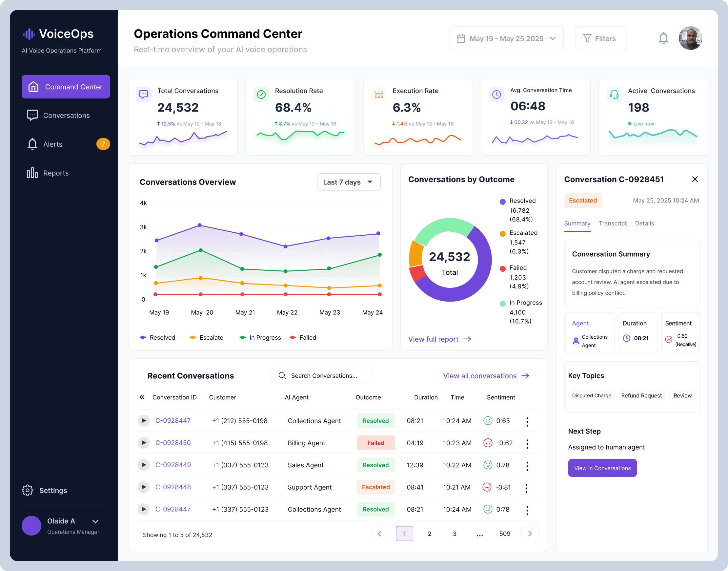The height and width of the screenshot is (571, 728).
Task: Click the Settings gear icon
Action: (x=28, y=490)
